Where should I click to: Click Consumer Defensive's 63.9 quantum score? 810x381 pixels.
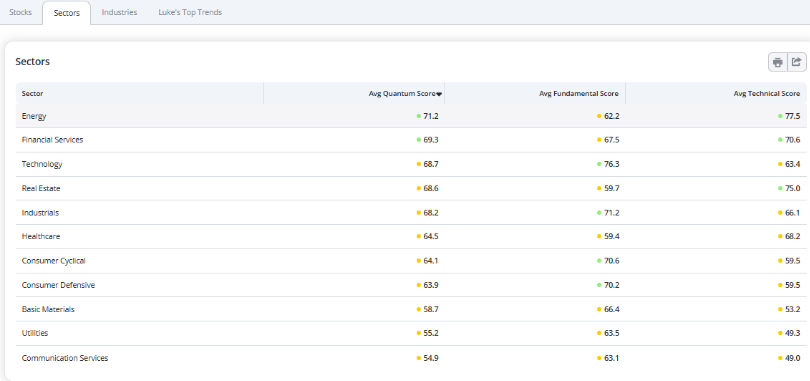(x=431, y=285)
